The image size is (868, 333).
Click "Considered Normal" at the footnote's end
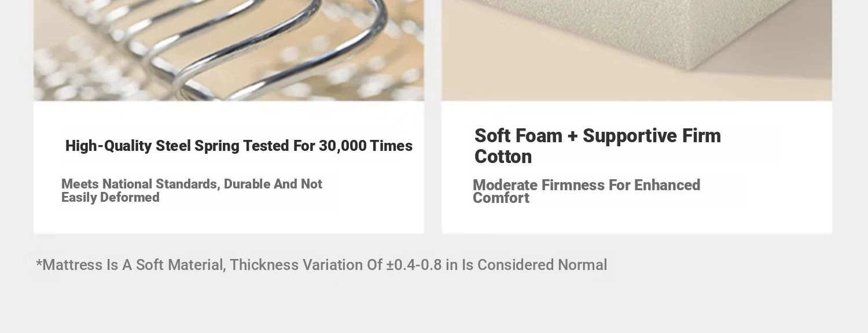tap(542, 265)
